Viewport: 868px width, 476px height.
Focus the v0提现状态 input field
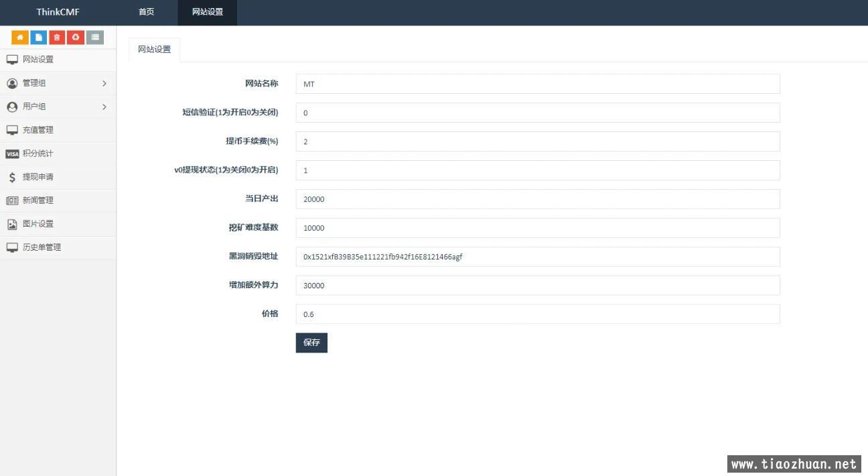(538, 170)
